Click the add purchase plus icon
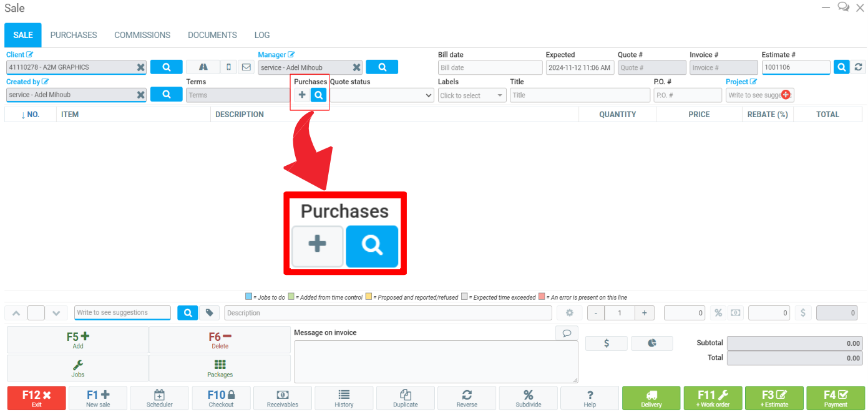The height and width of the screenshot is (412, 868). (x=302, y=95)
